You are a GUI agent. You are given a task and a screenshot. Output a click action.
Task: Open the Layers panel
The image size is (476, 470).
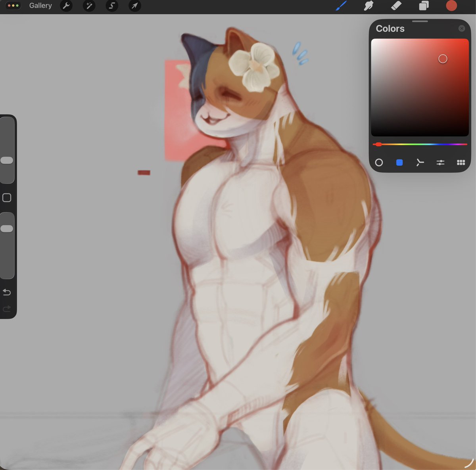(424, 6)
